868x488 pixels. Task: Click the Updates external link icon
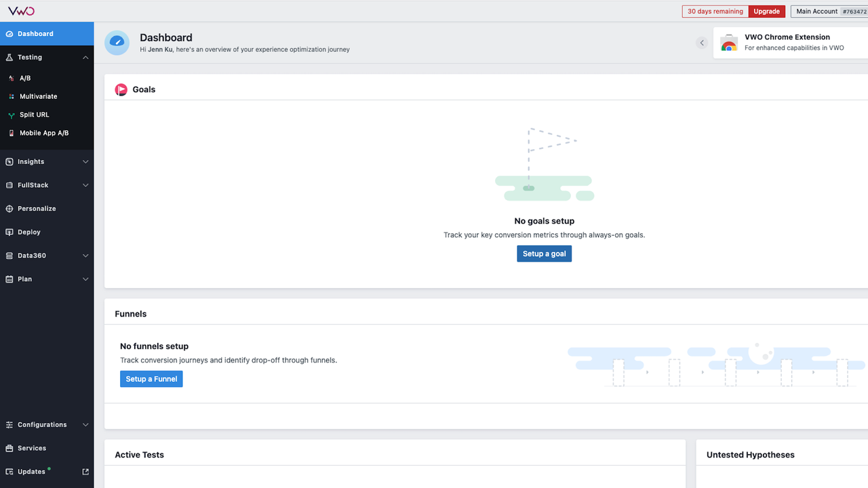click(85, 472)
